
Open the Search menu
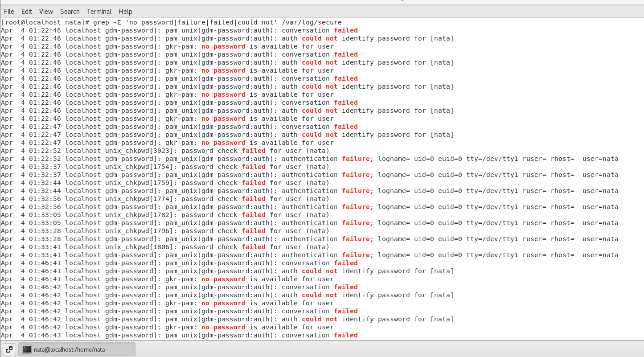[70, 12]
